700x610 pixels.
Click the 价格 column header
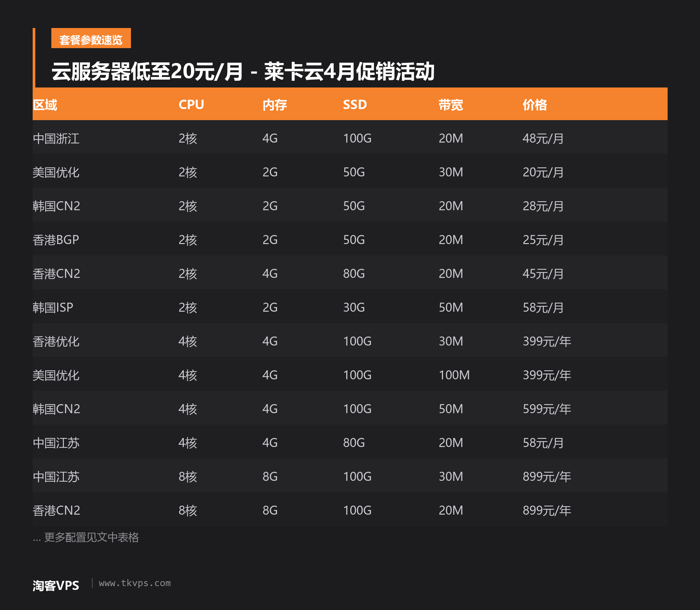pyautogui.click(x=535, y=104)
